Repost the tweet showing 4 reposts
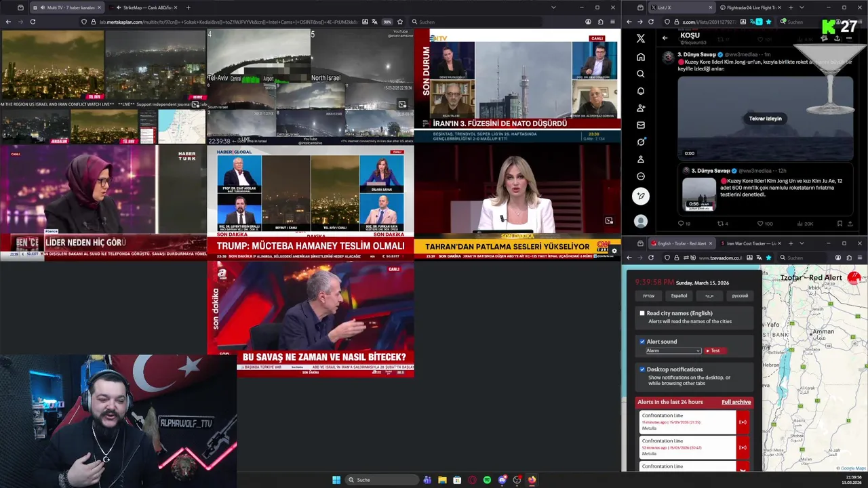The image size is (868, 488). click(x=722, y=224)
